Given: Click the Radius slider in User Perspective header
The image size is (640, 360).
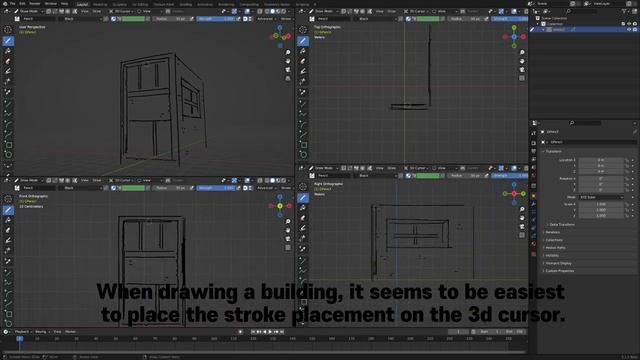Looking at the screenshot, I should (x=171, y=19).
